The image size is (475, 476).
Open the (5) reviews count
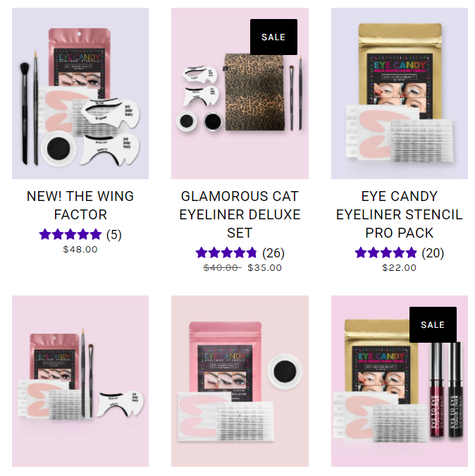(113, 235)
